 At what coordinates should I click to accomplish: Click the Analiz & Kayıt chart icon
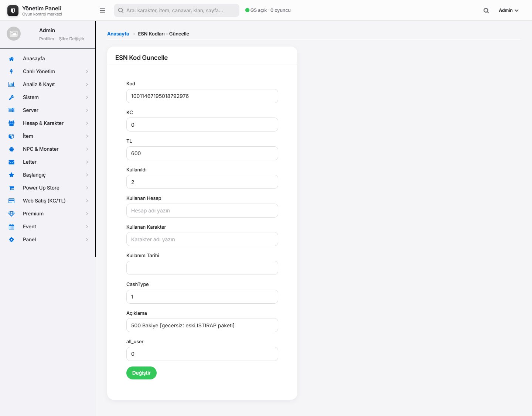(11, 85)
